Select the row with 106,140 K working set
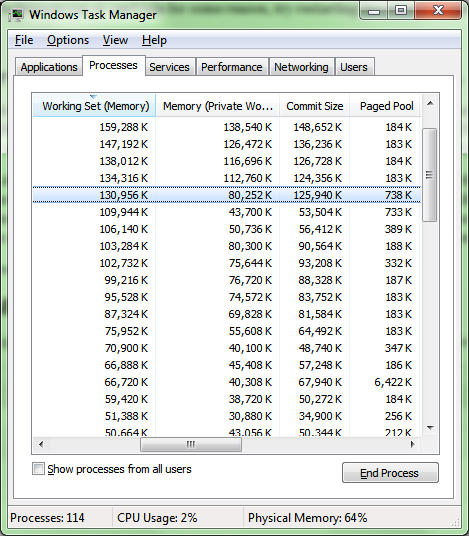 (x=227, y=229)
